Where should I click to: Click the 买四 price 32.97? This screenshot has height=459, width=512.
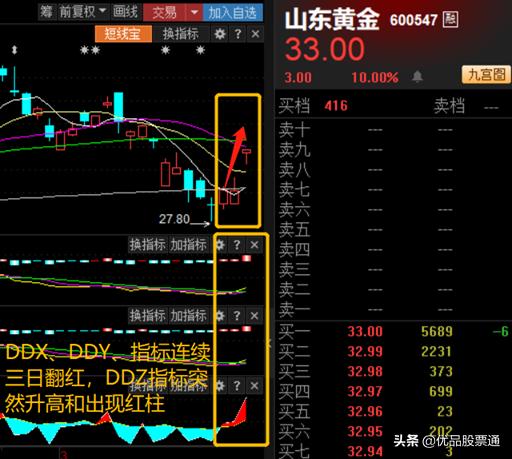point(365,392)
